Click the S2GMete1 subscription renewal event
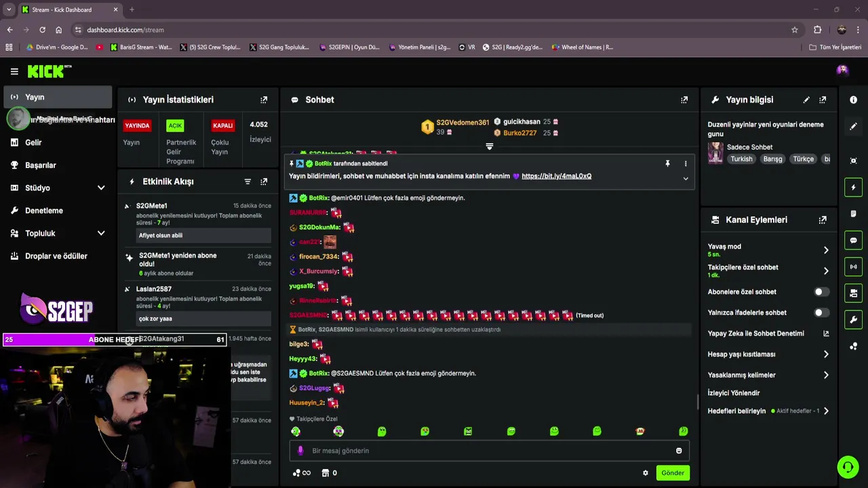This screenshot has height=488, width=868. coord(199,221)
